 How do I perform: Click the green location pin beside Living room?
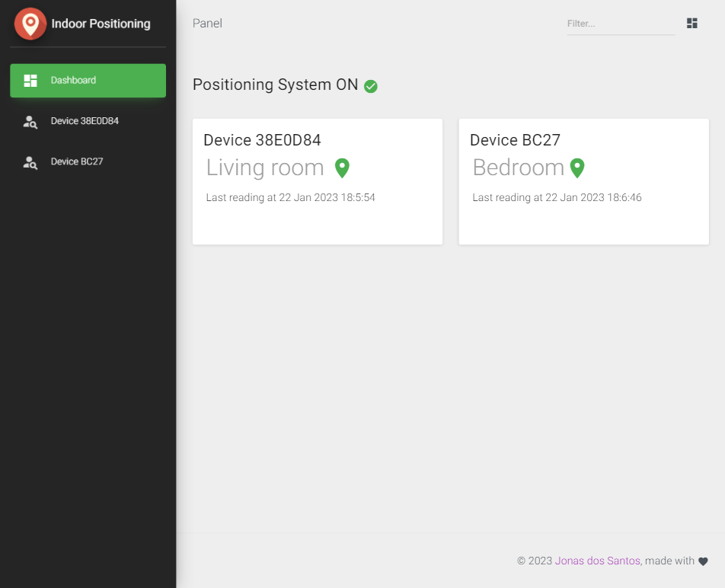point(342,168)
